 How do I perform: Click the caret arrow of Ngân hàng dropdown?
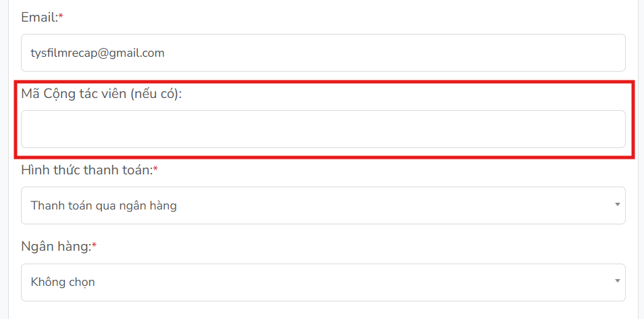coord(617,281)
